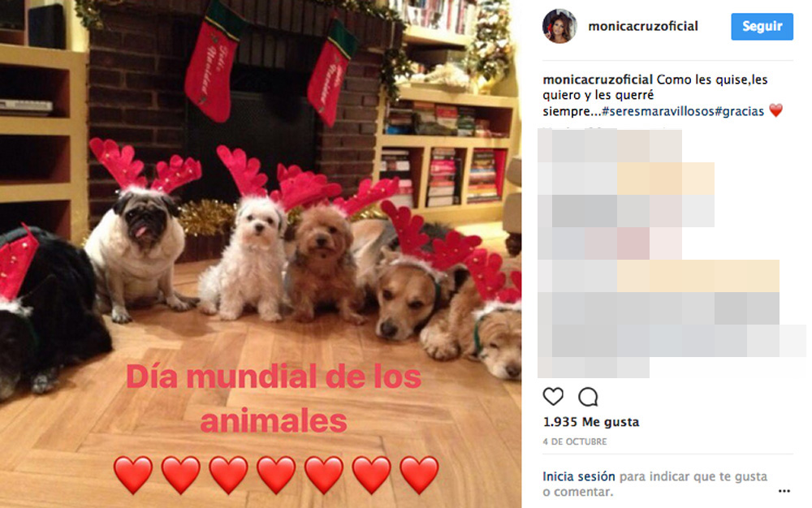This screenshot has height=508, width=812.
Task: Click the Día mundial de los animales text
Action: coord(274,398)
